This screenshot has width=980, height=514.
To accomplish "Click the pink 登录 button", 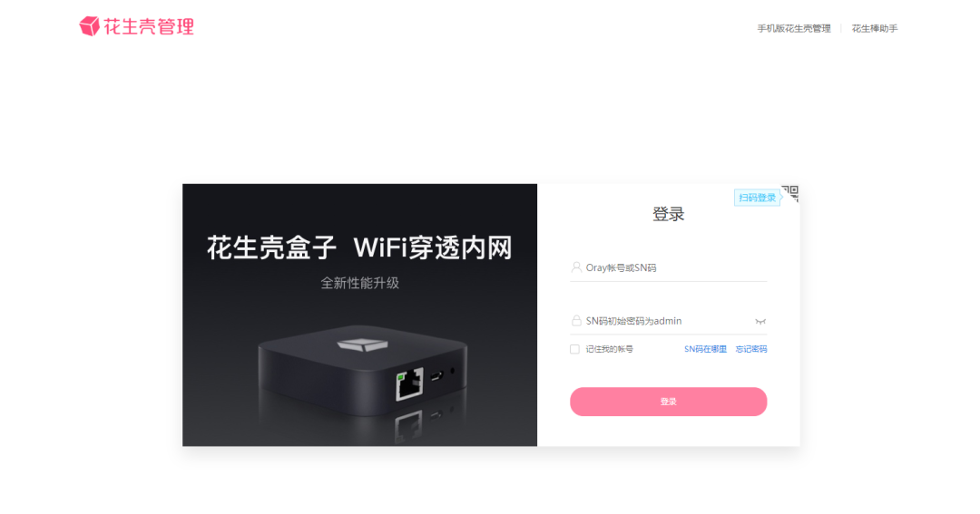I will point(668,402).
